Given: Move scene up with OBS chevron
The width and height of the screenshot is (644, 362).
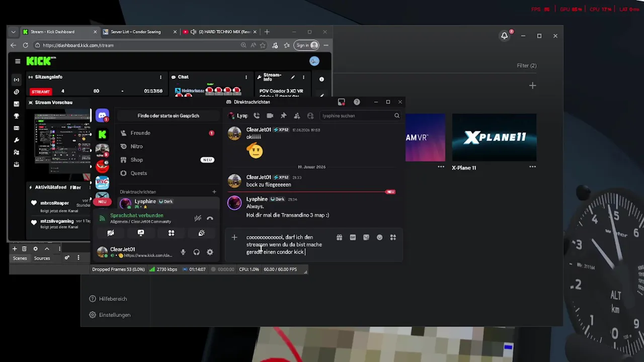Looking at the screenshot, I should [x=47, y=249].
